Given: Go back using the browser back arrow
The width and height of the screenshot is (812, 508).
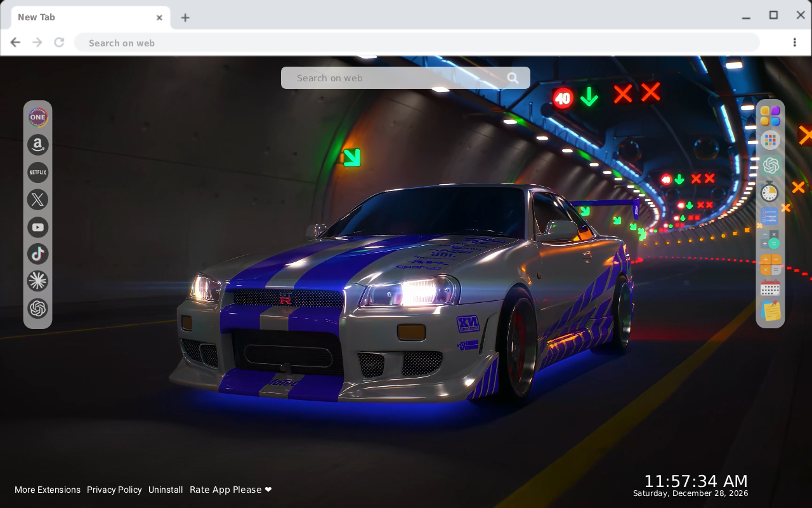Looking at the screenshot, I should (x=15, y=43).
